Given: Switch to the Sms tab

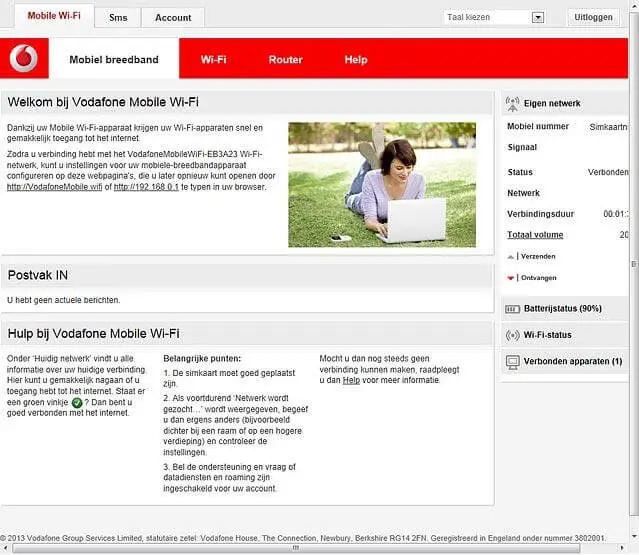Looking at the screenshot, I should click(118, 18).
